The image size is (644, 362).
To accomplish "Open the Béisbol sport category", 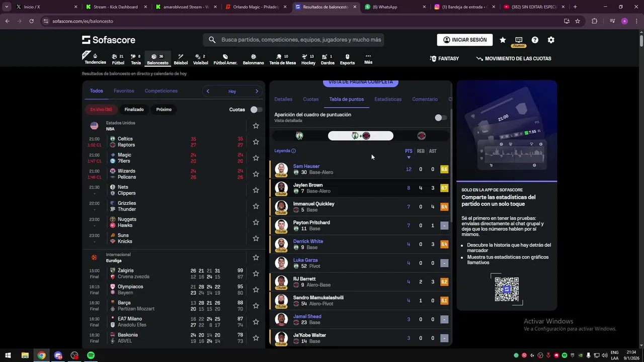I will click(x=181, y=59).
